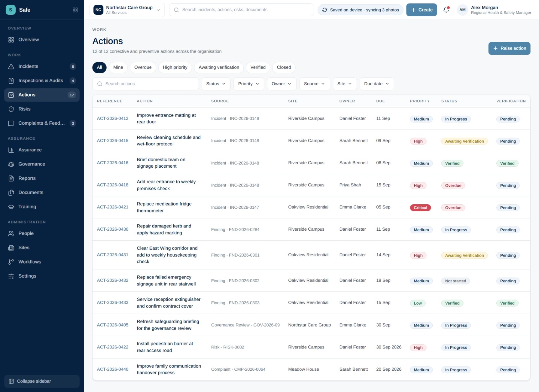
Task: Open Reports from the sidebar
Action: (42, 178)
